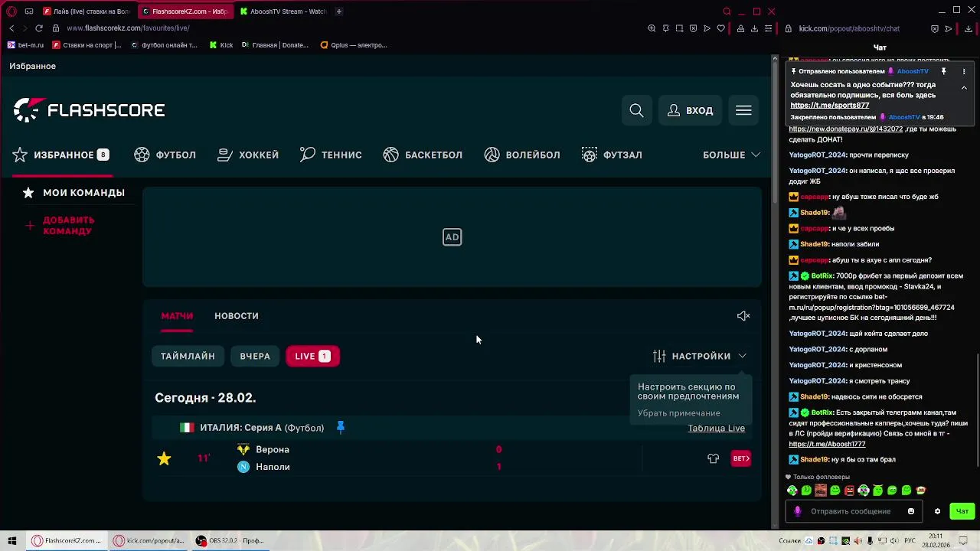Go to the ФУТЗАЛ sport section
This screenshot has width=980, height=551.
tap(612, 155)
